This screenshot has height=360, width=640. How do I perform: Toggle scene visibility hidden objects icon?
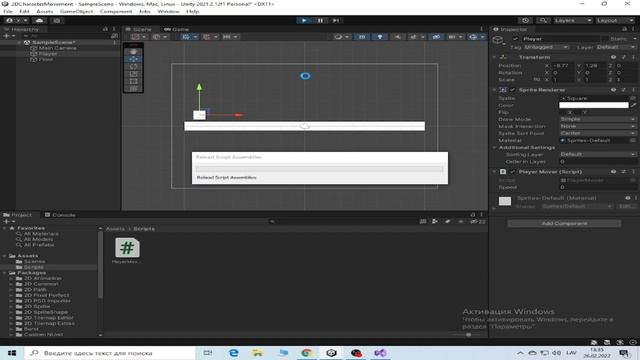(x=436, y=37)
